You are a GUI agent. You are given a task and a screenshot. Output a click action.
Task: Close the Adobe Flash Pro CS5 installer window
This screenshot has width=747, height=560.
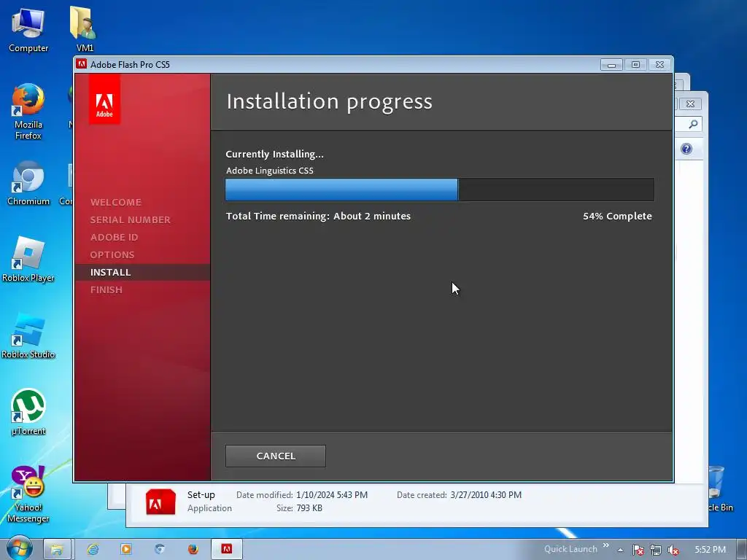(659, 64)
